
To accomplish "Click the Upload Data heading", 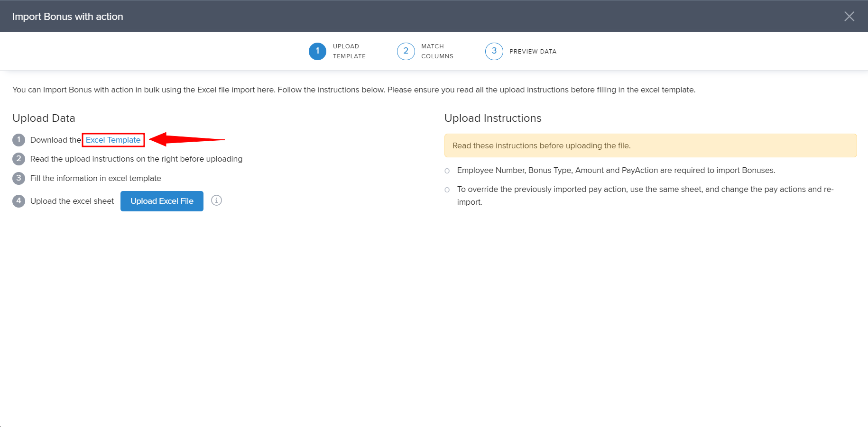I will click(44, 118).
